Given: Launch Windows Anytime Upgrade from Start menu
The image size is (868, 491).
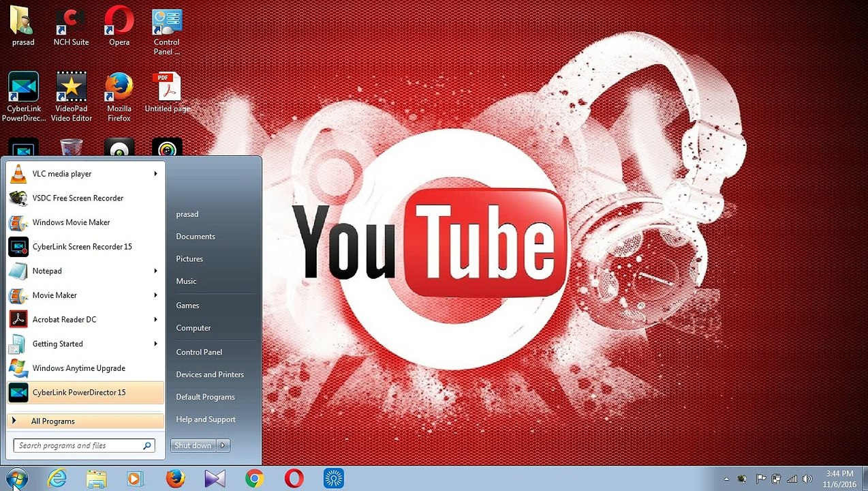Looking at the screenshot, I should [85, 368].
